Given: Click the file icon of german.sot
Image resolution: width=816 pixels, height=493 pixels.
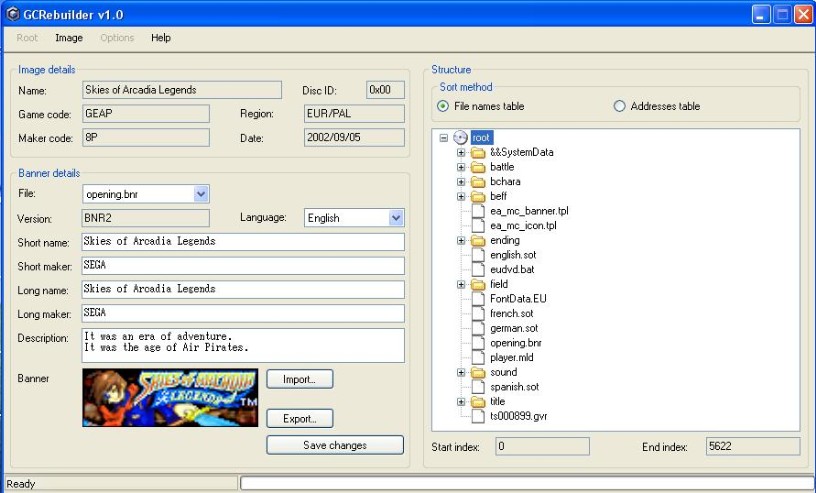Looking at the screenshot, I should [x=478, y=328].
